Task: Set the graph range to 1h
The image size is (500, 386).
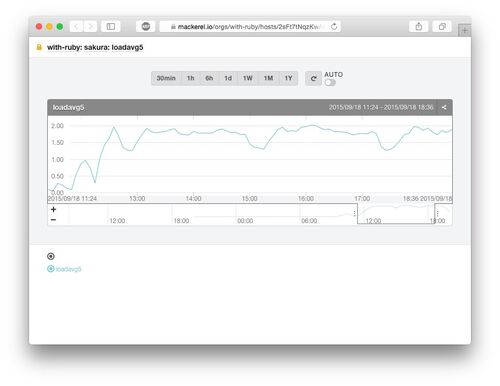Action: (x=190, y=78)
